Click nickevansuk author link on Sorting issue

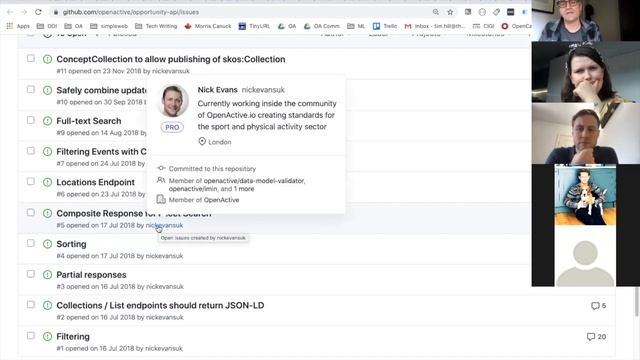[x=164, y=256]
